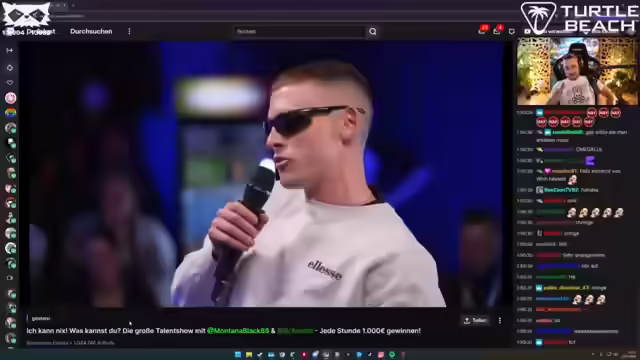Open the Windows Start menu on taskbar
Image resolution: width=640 pixels, height=360 pixels.
point(238,355)
